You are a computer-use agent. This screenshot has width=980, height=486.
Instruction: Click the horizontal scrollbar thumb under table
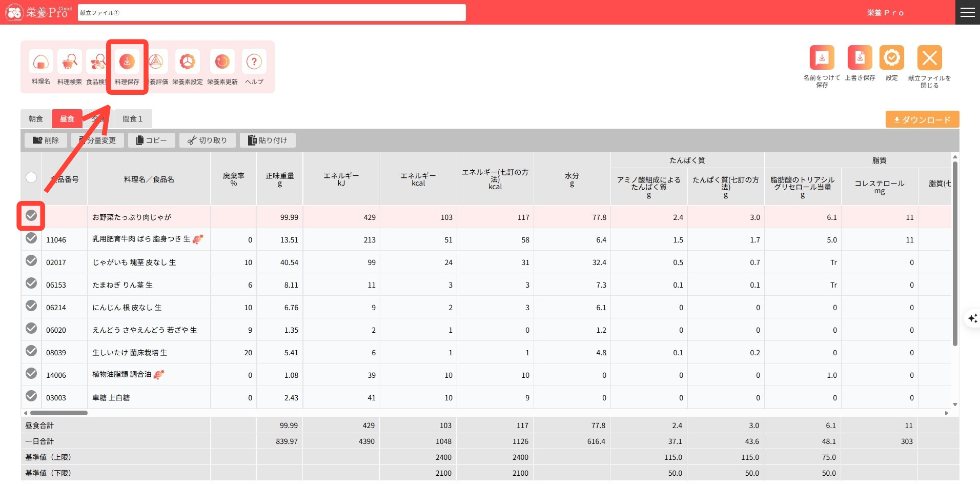click(59, 413)
